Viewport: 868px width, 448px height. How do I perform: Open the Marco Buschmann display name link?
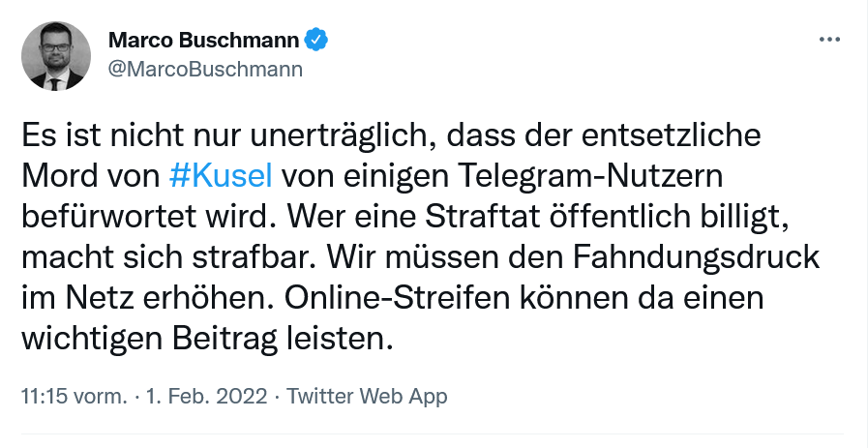pos(203,40)
